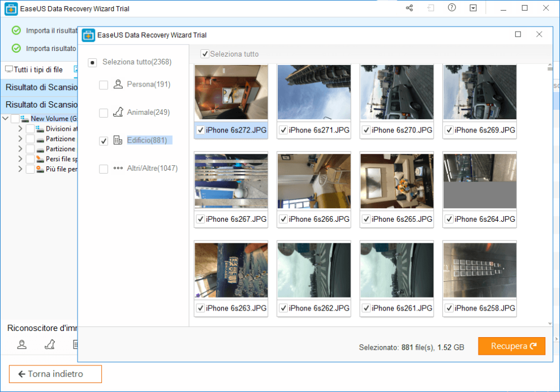This screenshot has height=392, width=560.
Task: Switch to Tutti i tipi di file tab
Action: pyautogui.click(x=35, y=70)
